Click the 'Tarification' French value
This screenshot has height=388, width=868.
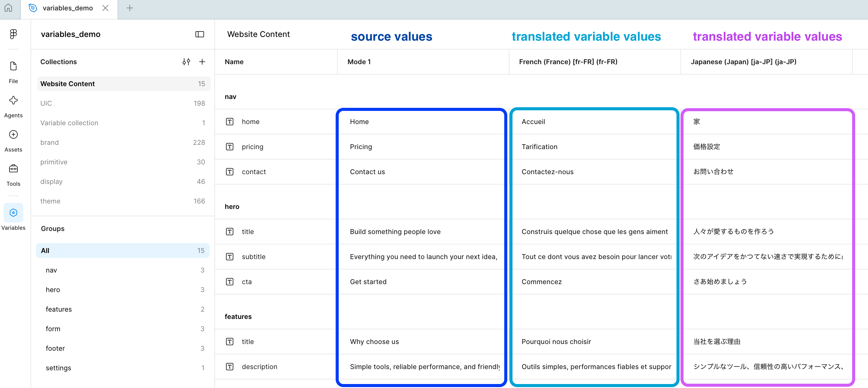[539, 147]
